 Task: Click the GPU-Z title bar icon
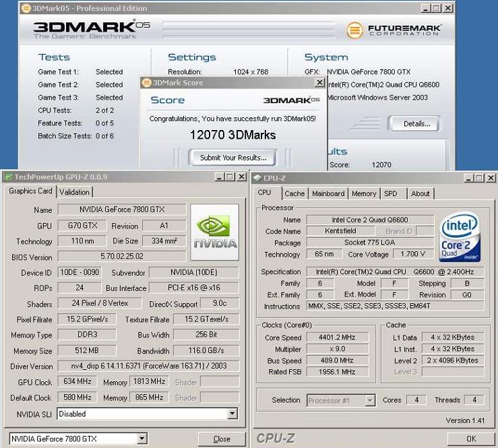pos(9,177)
